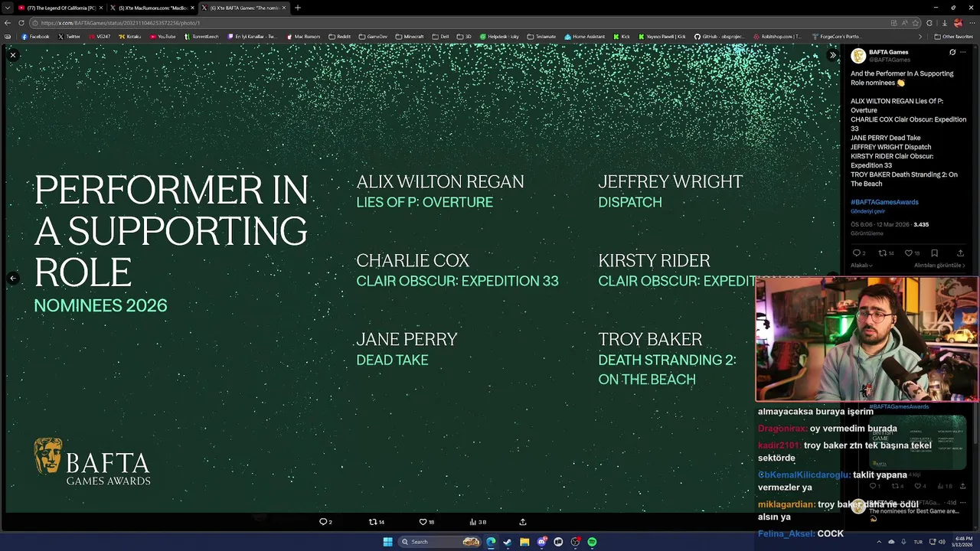Open File Explorer from the taskbar
This screenshot has height=551, width=980.
524,542
